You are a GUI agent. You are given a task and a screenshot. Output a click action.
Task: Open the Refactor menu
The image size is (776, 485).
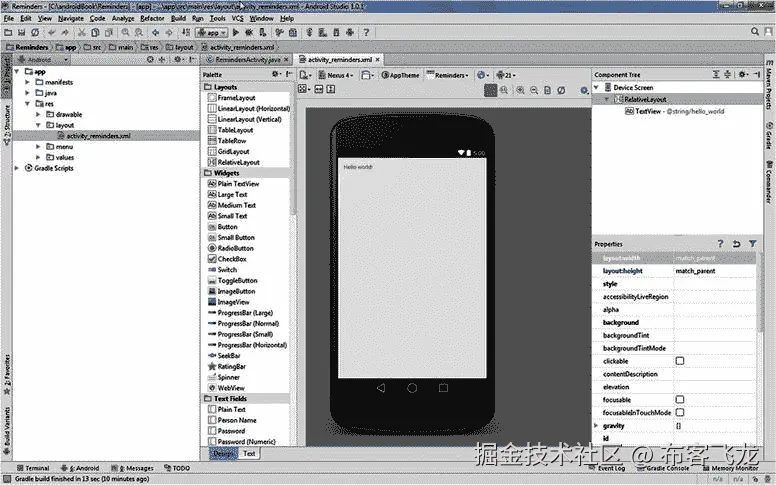coord(152,18)
